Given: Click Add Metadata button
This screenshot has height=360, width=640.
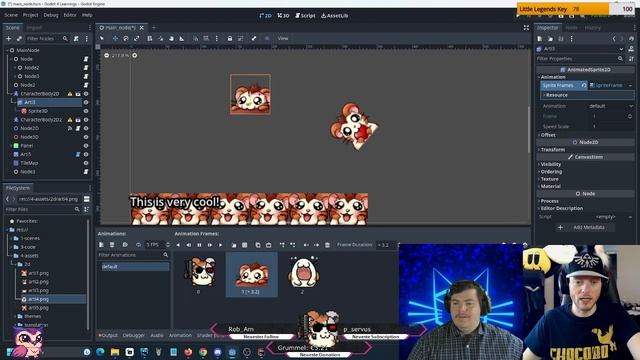Looking at the screenshot, I should 584,227.
